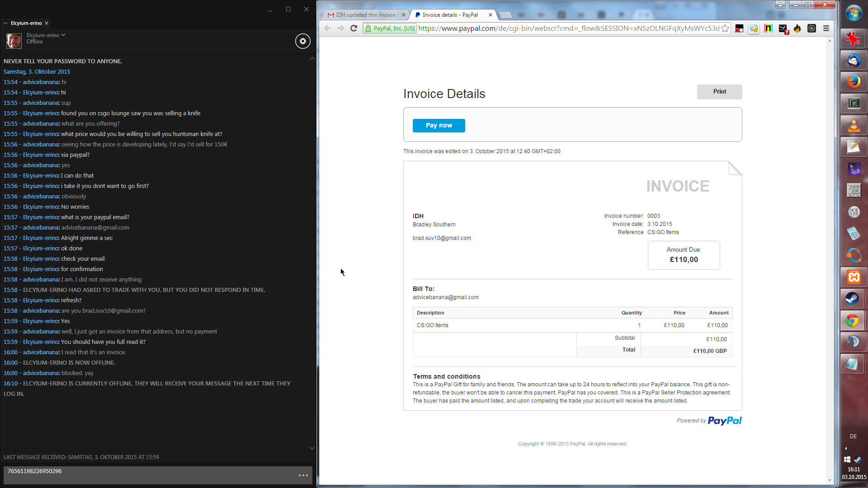Reload the PayPal invoice page
The width and height of the screenshot is (868, 488).
[354, 28]
